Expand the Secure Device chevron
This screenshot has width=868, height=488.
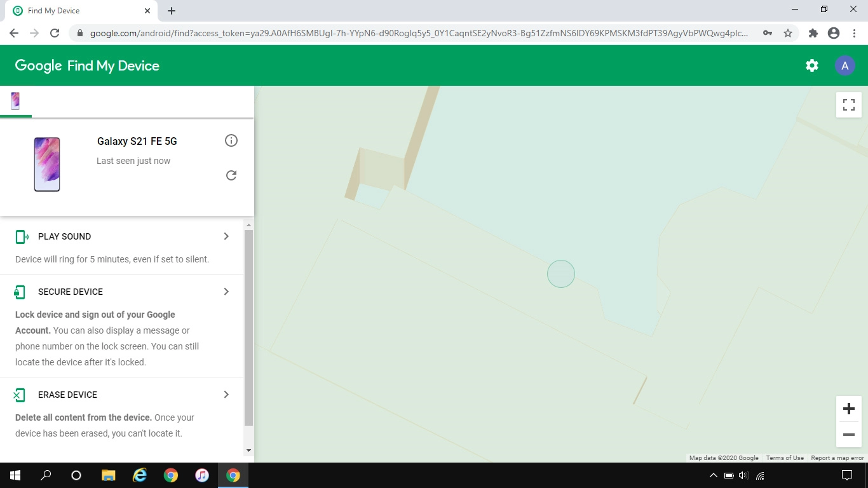click(x=226, y=292)
